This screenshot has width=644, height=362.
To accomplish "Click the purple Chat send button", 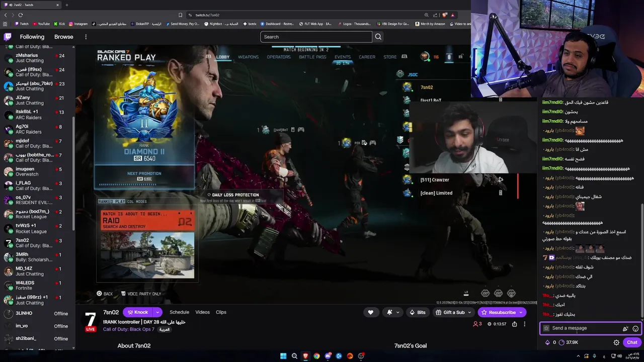I will [632, 342].
